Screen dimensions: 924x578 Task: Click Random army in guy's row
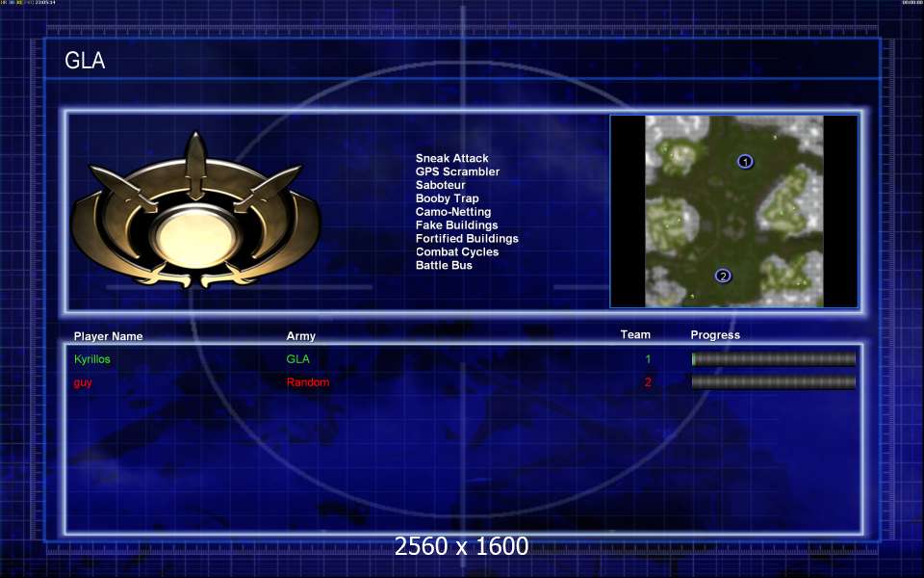[308, 382]
